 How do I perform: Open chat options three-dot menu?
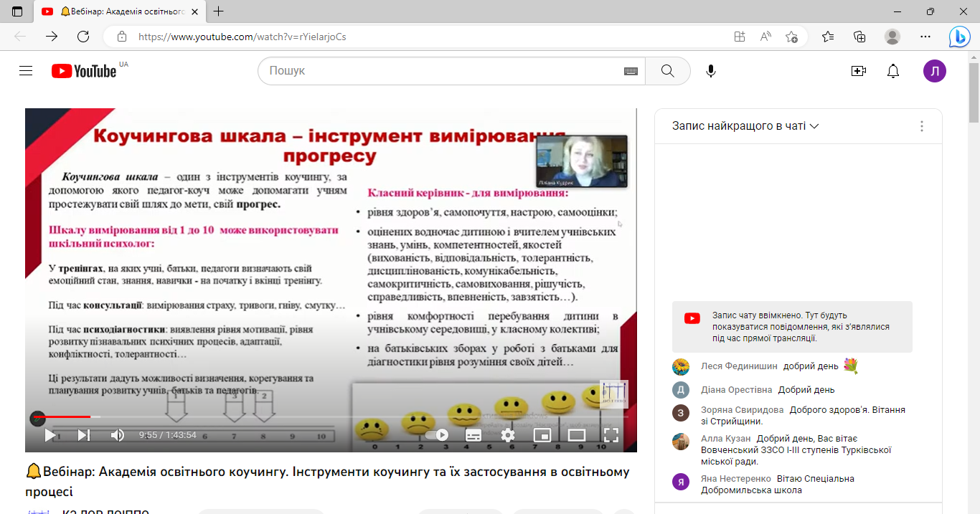click(922, 126)
